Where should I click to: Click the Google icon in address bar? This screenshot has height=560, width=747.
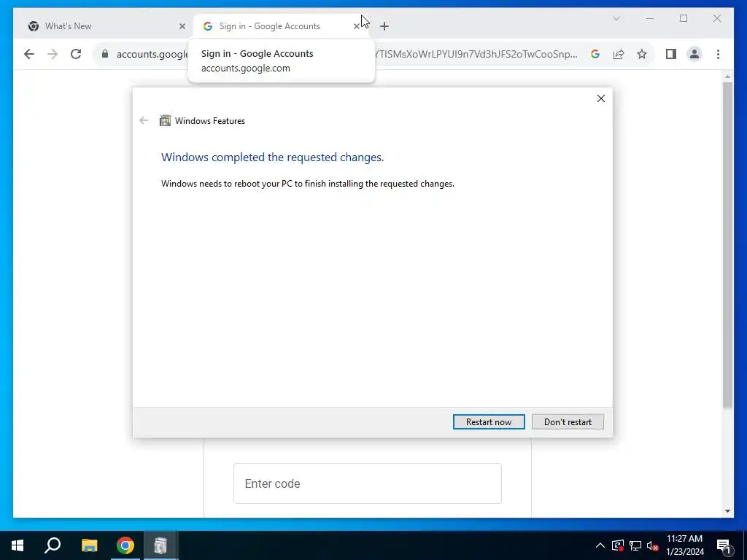coord(595,54)
